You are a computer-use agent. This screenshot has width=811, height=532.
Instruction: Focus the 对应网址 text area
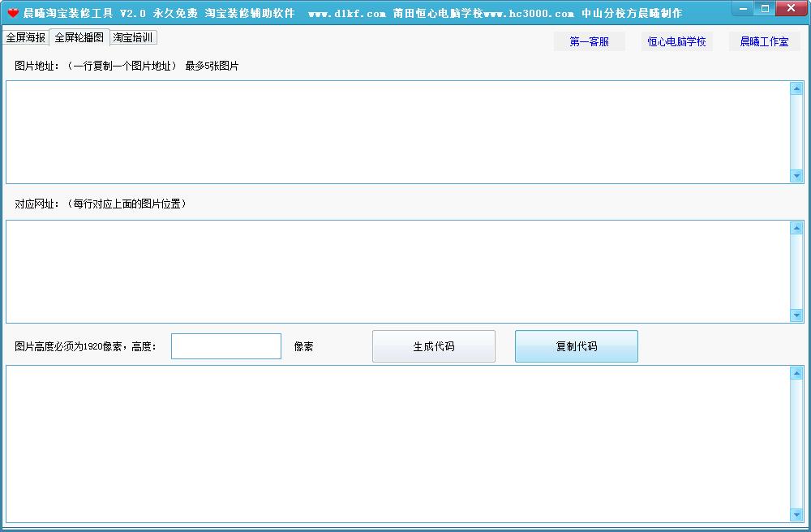click(397, 272)
